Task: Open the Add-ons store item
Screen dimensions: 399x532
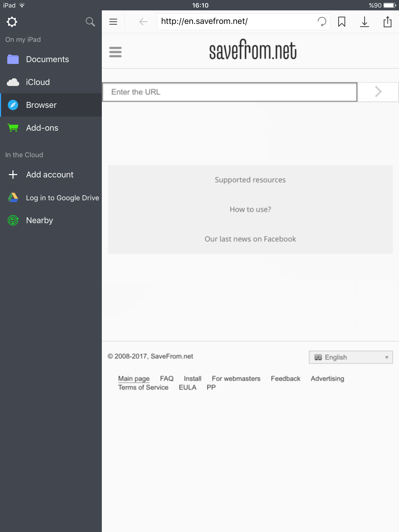Action: (x=51, y=128)
